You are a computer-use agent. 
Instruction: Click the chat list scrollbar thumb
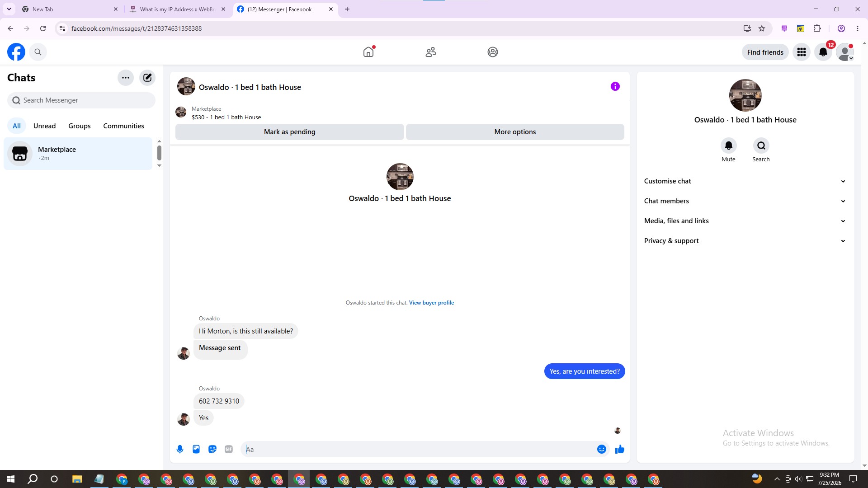tap(159, 153)
